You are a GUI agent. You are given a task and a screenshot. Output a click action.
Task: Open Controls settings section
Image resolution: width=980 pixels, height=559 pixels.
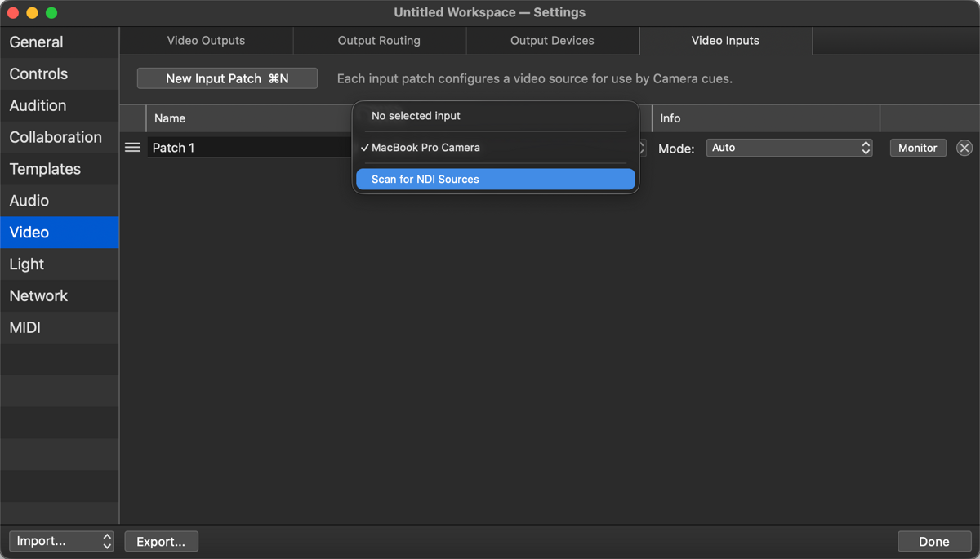[x=60, y=73]
